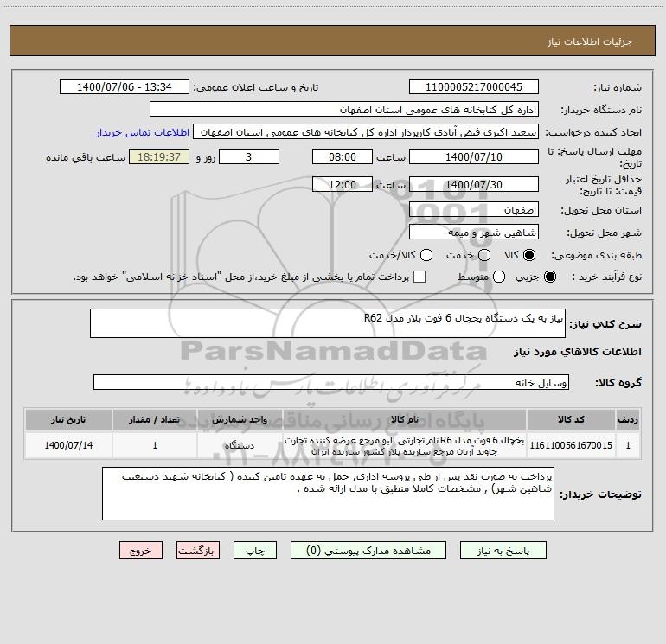This screenshot has width=666, height=644.
Task: Click the delivery province field اصفهان
Action: click(474, 210)
